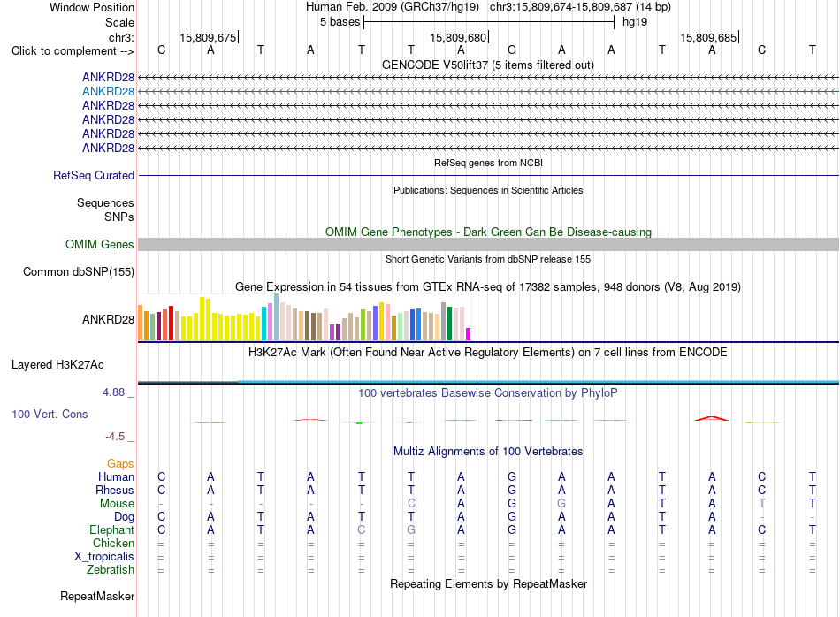
Task: Click position marker 15,809,685
Action: pyautogui.click(x=709, y=37)
